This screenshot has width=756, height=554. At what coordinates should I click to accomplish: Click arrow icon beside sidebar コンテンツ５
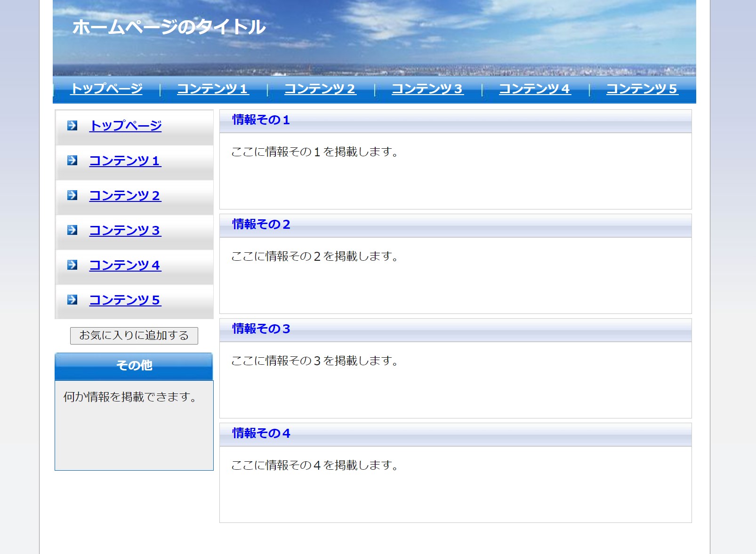click(x=72, y=299)
